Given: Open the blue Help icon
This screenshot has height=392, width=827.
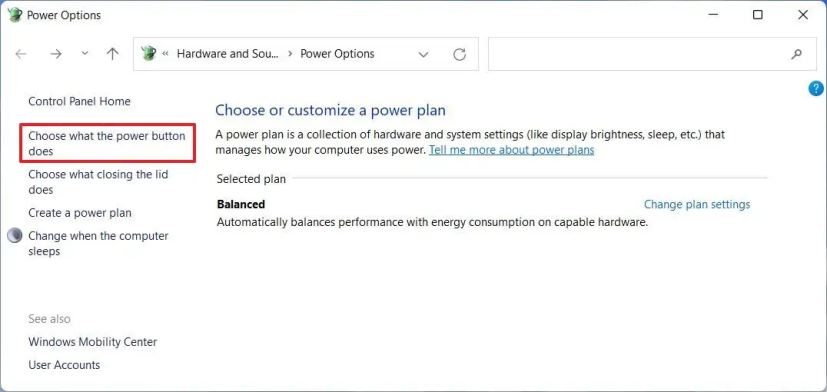Looking at the screenshot, I should click(816, 88).
